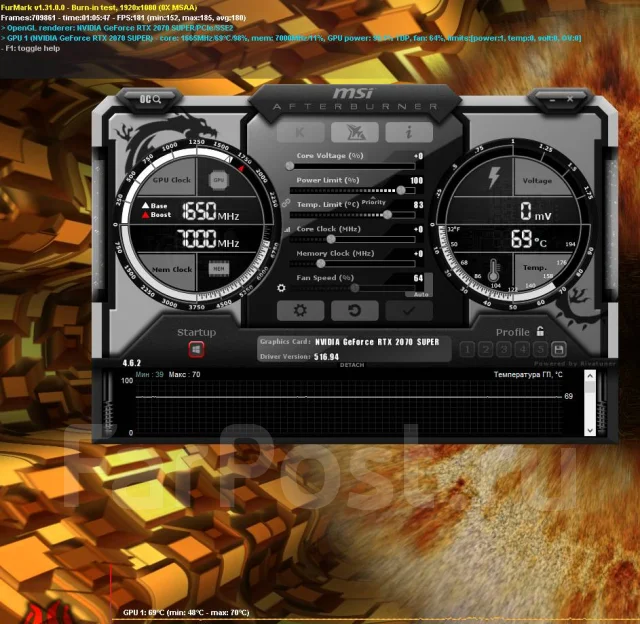This screenshot has height=624, width=640.
Task: Click the Power Limit slider handle
Action: coord(401,190)
